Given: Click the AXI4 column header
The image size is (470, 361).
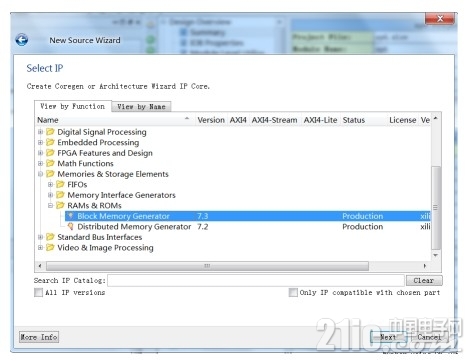Looking at the screenshot, I should pyautogui.click(x=238, y=120).
